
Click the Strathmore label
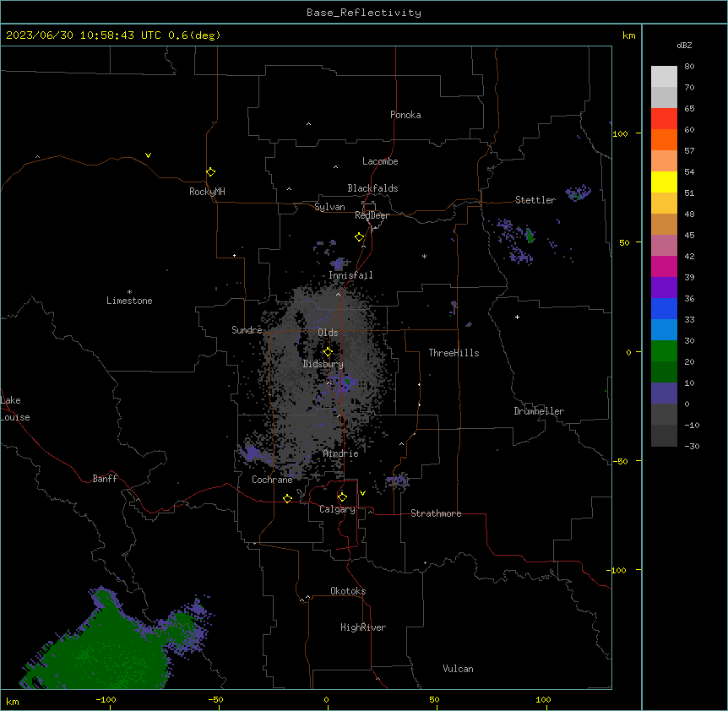click(x=436, y=513)
